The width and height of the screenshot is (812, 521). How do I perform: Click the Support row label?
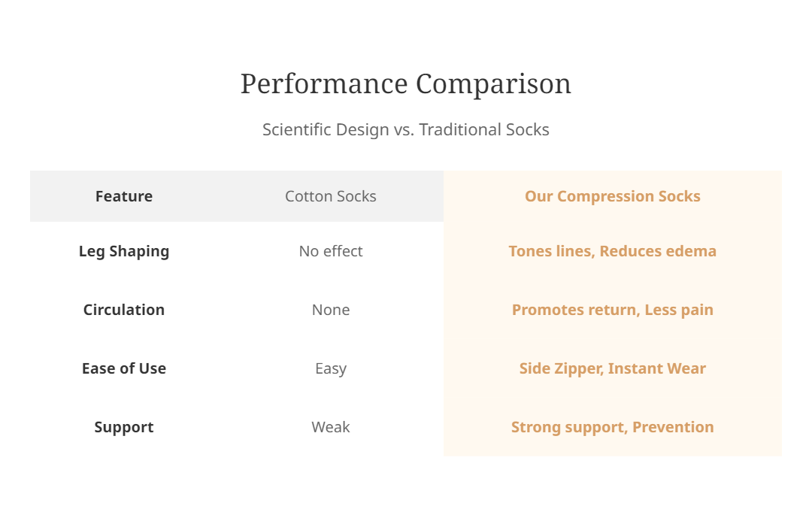point(124,427)
